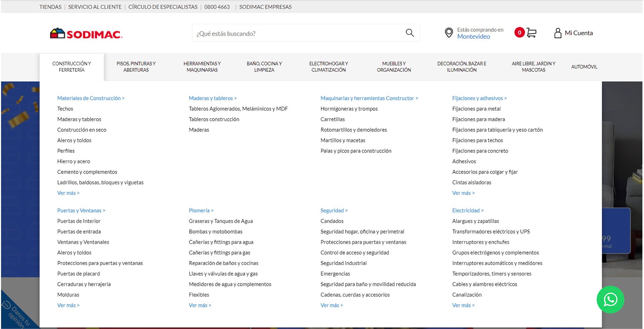This screenshot has width=644, height=329.
Task: Click Servicio al Cliente link
Action: (x=95, y=7)
